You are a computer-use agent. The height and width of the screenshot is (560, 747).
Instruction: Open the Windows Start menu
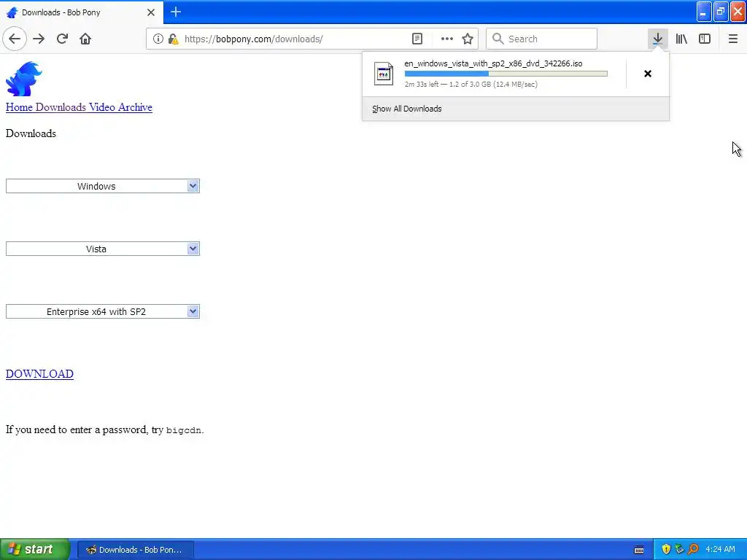(35, 550)
